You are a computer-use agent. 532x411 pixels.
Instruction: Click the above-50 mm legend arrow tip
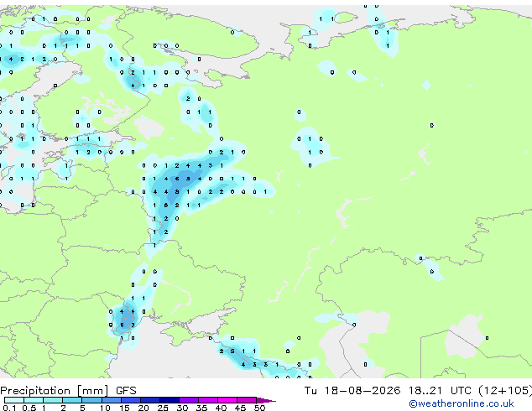pyautogui.click(x=266, y=401)
